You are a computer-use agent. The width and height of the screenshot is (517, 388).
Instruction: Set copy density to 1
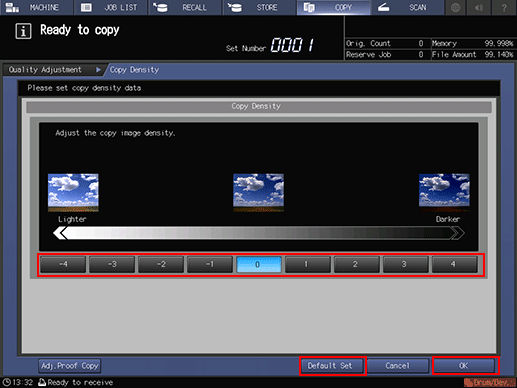308,264
